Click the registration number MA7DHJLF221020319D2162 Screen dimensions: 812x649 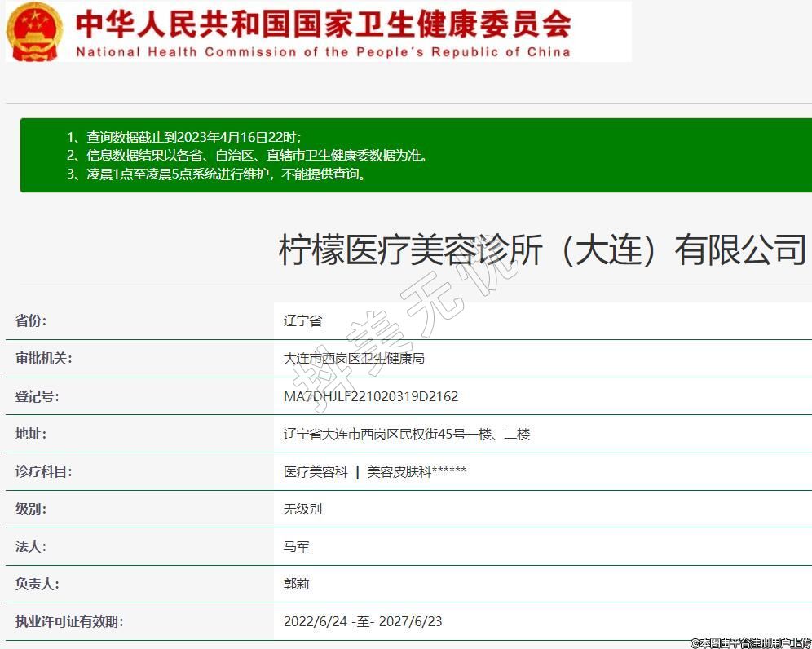pos(371,396)
